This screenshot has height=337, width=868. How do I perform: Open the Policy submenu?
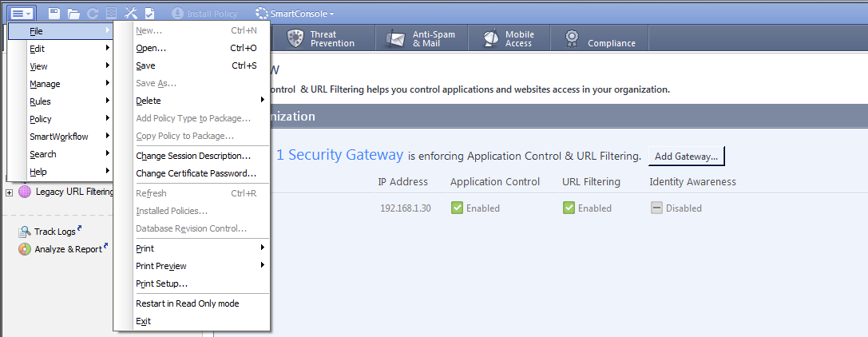(x=61, y=119)
